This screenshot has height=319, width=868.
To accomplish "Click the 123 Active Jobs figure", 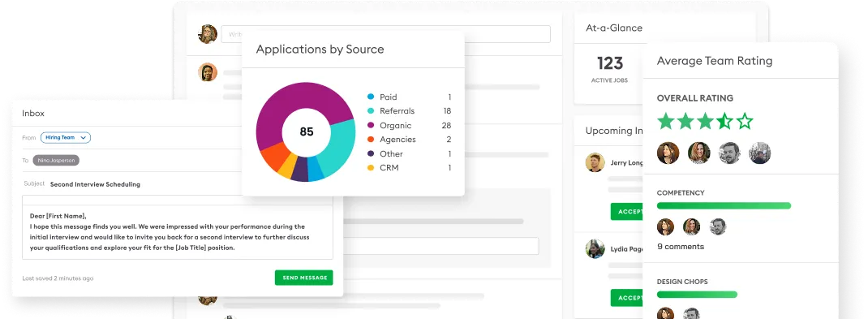I will pyautogui.click(x=610, y=63).
